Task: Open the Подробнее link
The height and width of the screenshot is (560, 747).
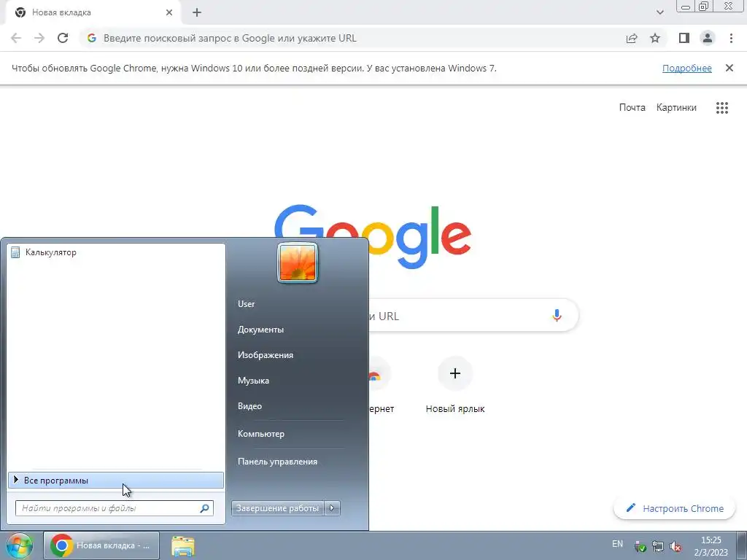Action: (x=687, y=68)
